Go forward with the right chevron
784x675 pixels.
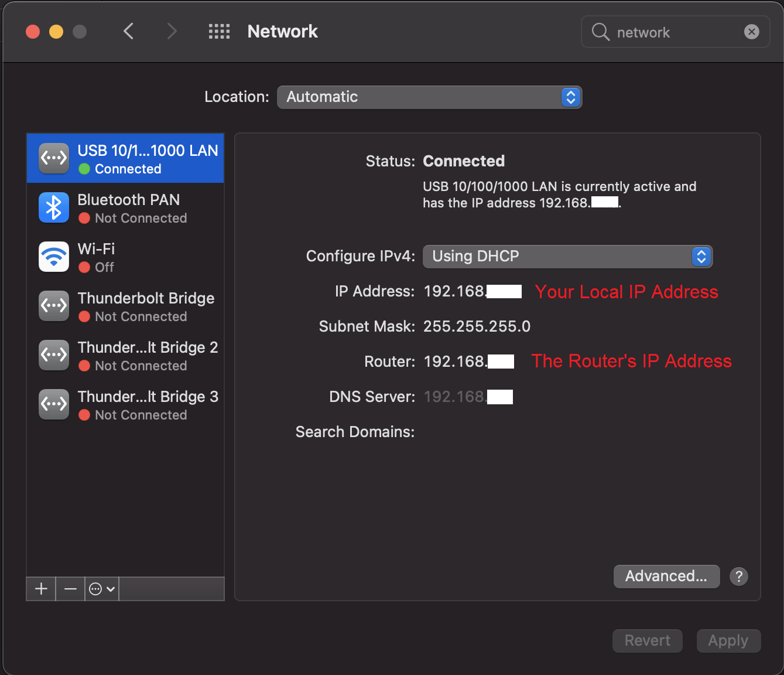171,31
